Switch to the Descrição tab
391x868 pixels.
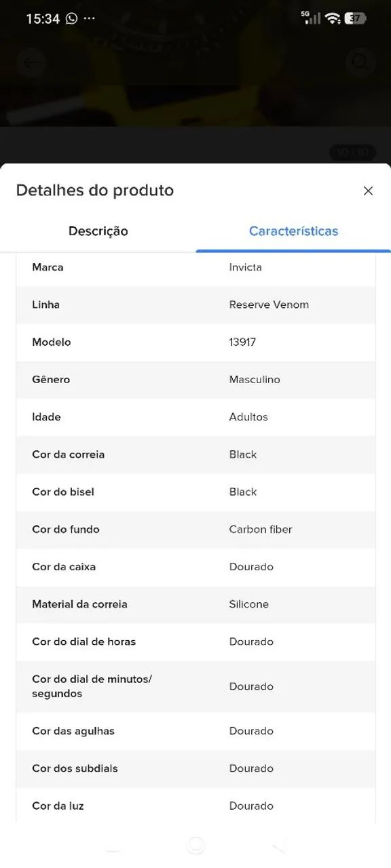[98, 231]
